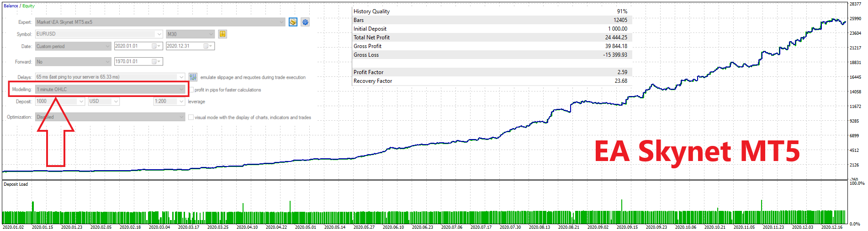Expand the Expert dropdown Market\EA Skynet MT5.ex5
Screen dimensions: 868x231
160,22
